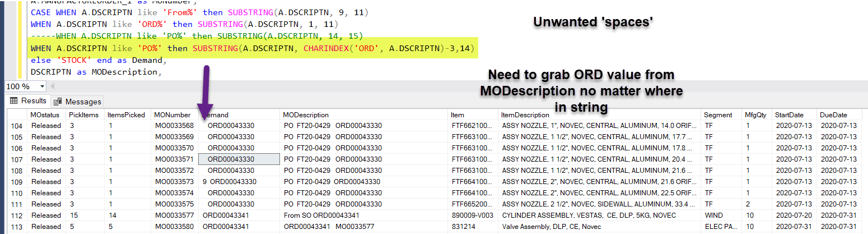
Task: Click the MODescription column header
Action: tap(305, 114)
